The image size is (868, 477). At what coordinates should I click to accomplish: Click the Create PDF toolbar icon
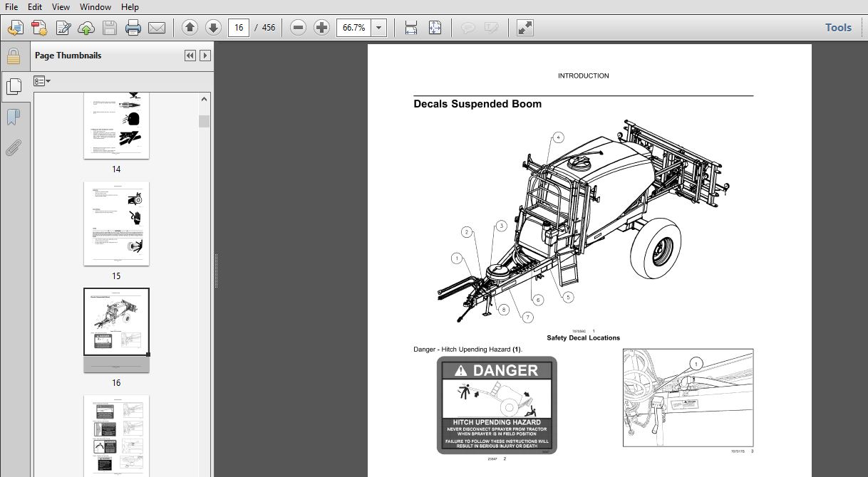coord(39,28)
